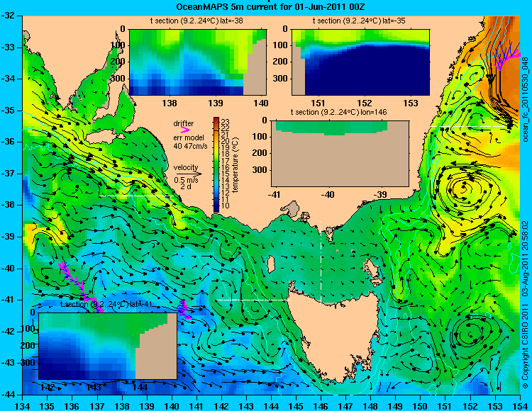Click the magenta drifter arrow legend symbol
Image resolution: width=532 pixels, height=411 pixels.
(x=185, y=130)
